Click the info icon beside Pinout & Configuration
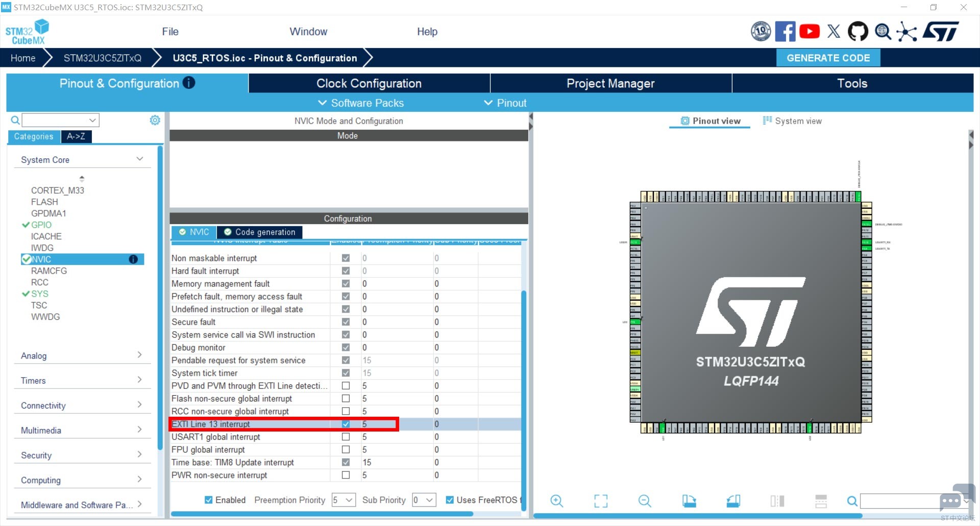The width and height of the screenshot is (980, 526). click(189, 83)
